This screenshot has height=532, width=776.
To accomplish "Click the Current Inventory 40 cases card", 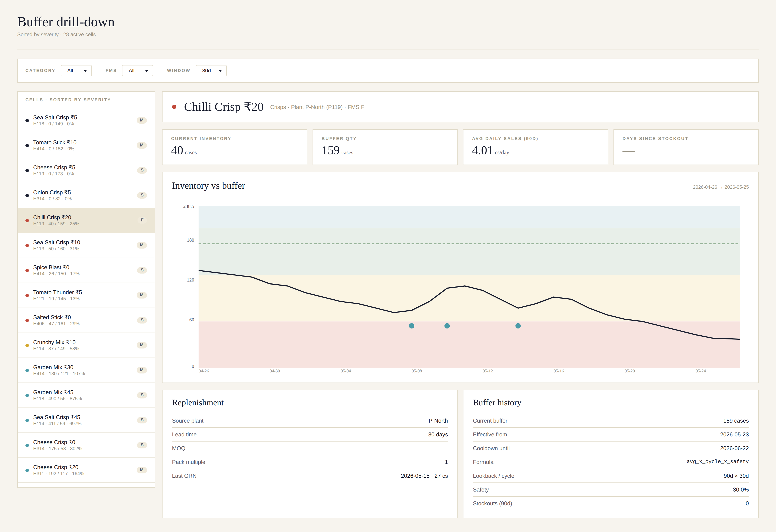I will pyautogui.click(x=235, y=147).
